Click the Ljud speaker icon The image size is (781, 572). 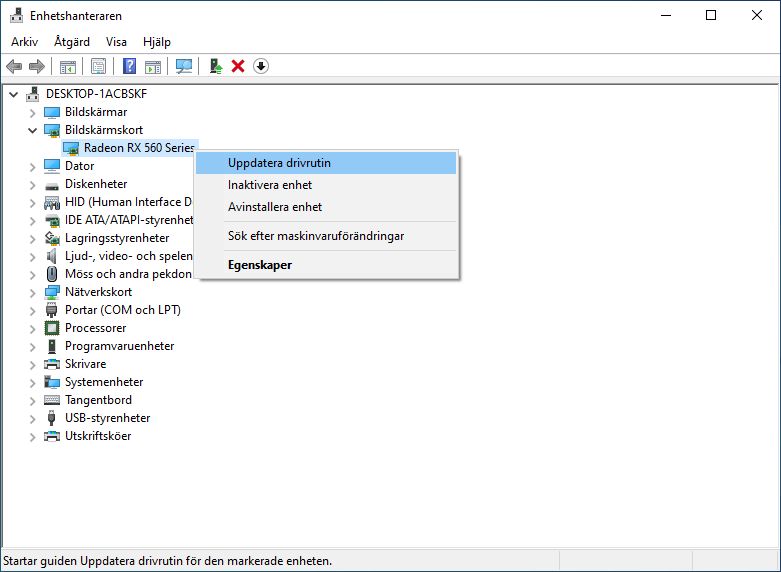coord(51,256)
